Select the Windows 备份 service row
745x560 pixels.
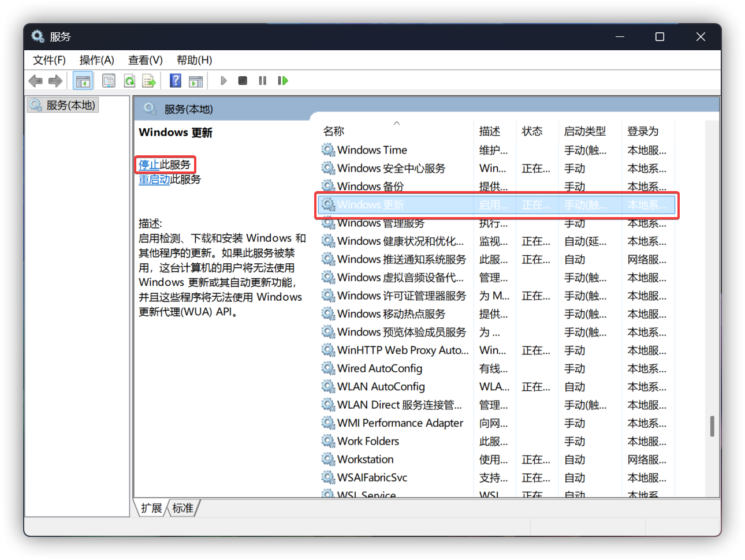(x=497, y=186)
